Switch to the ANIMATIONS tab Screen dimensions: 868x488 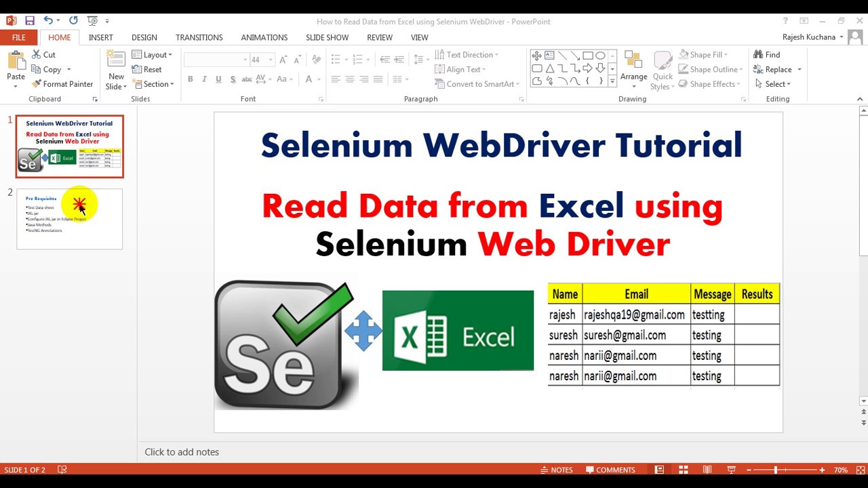(264, 38)
